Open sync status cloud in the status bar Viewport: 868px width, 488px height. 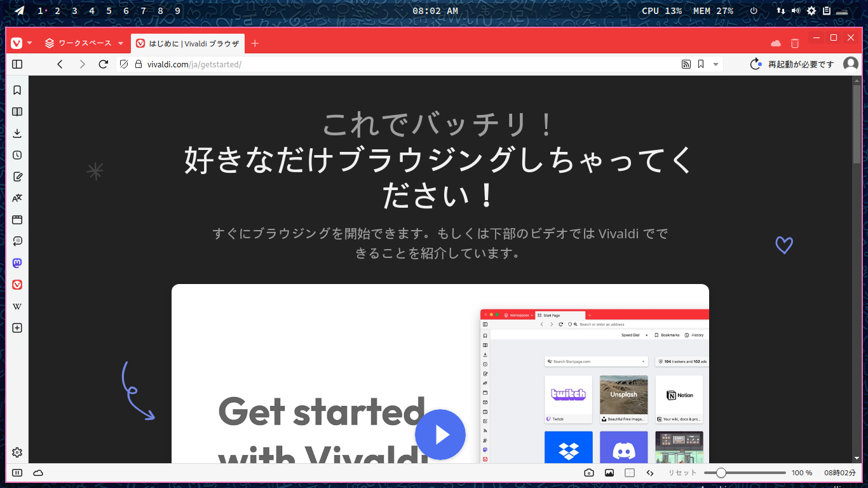tap(38, 473)
